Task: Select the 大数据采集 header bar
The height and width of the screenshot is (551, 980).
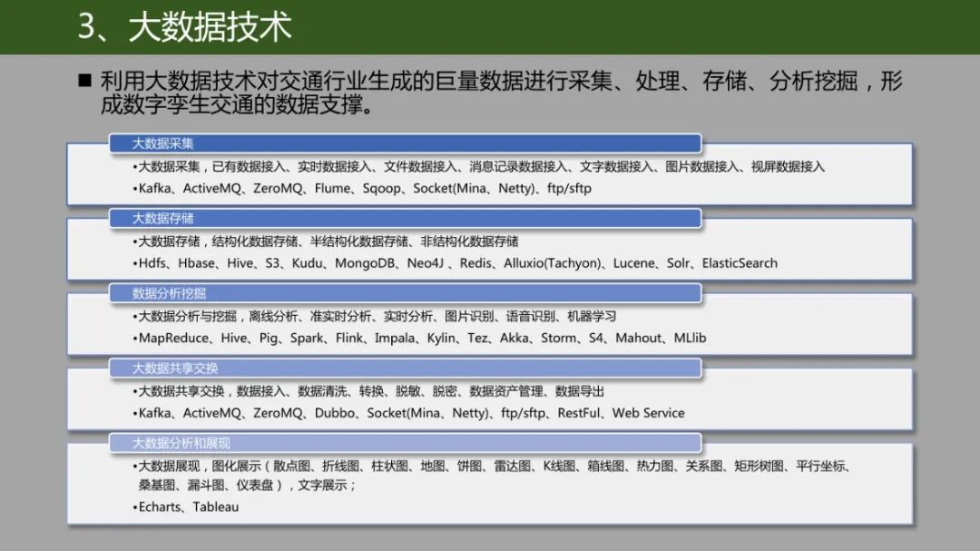Action: point(163,143)
